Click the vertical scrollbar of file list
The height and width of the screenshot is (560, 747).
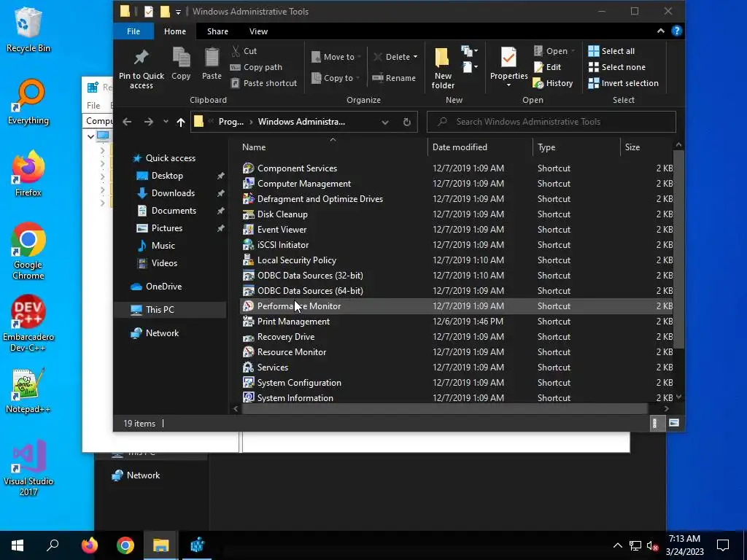point(678,249)
